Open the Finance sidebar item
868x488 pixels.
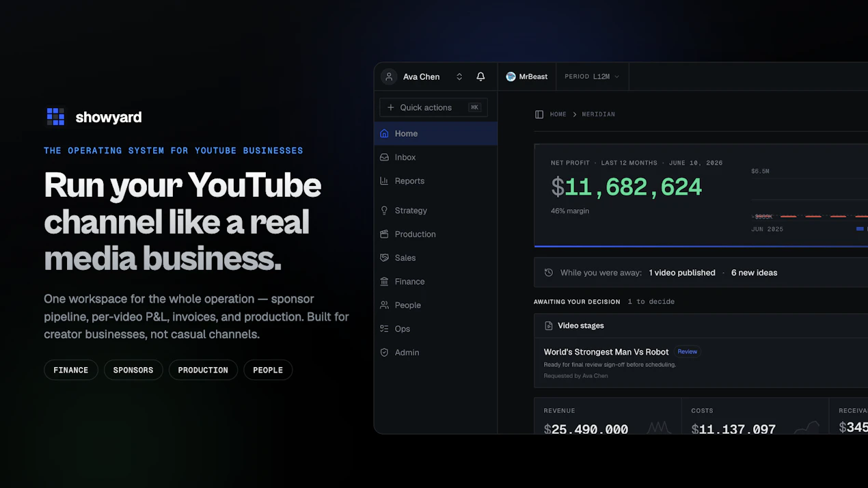click(436, 282)
